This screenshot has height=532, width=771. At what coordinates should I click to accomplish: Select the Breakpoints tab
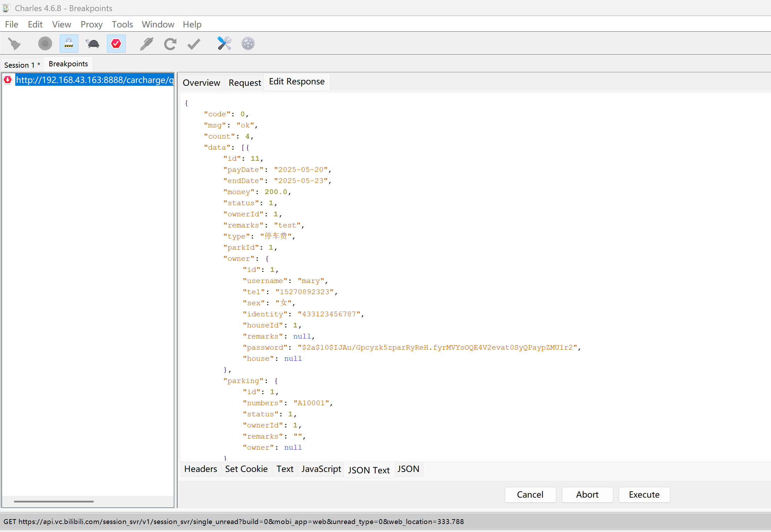pyautogui.click(x=68, y=64)
